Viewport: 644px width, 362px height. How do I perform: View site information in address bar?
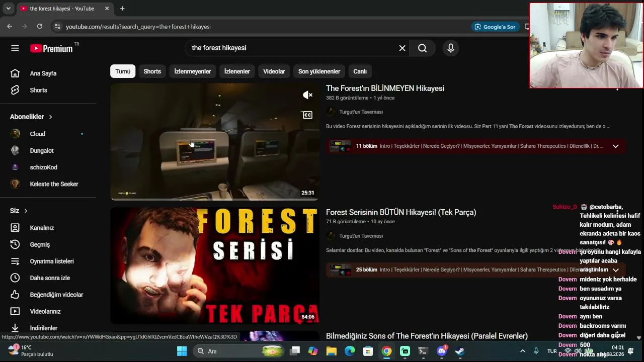tap(57, 27)
